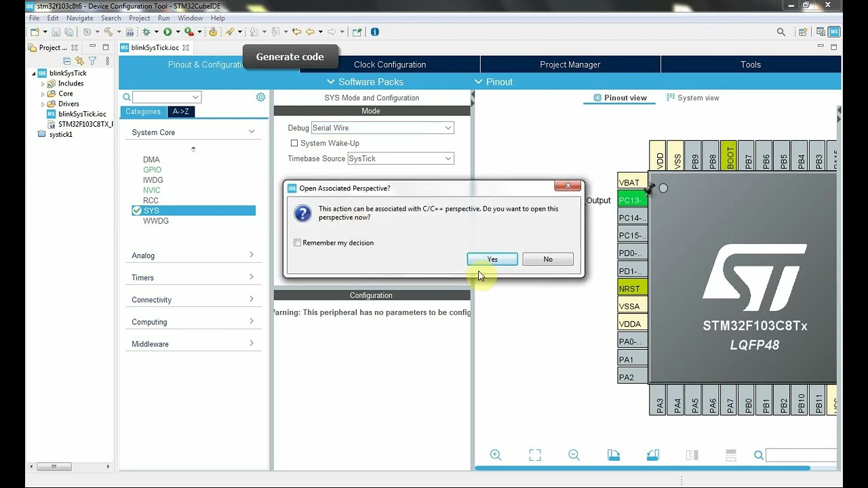Switch to the Clock Configuration tab
868x488 pixels.
point(390,64)
